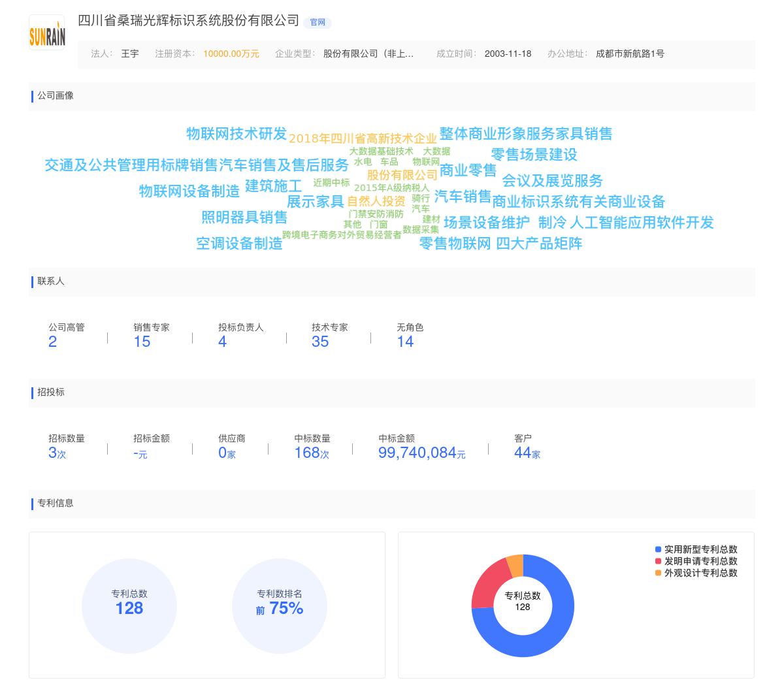784x693 pixels.
Task: Click the SUNRAIN company logo
Action: [47, 33]
